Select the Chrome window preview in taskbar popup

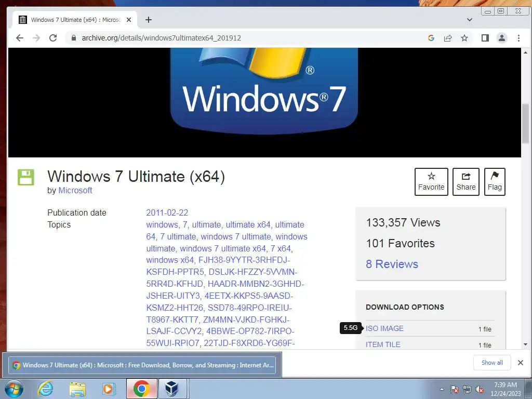[142, 365]
